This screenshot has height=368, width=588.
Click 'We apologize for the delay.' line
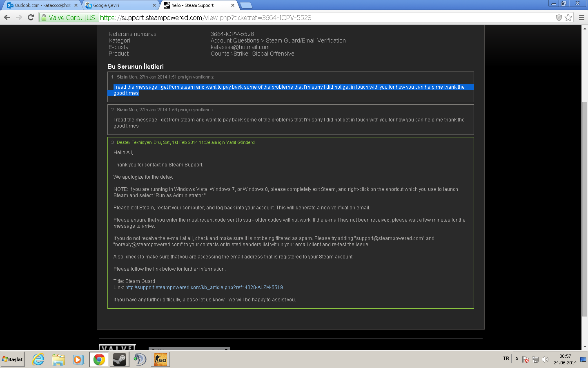tap(143, 177)
